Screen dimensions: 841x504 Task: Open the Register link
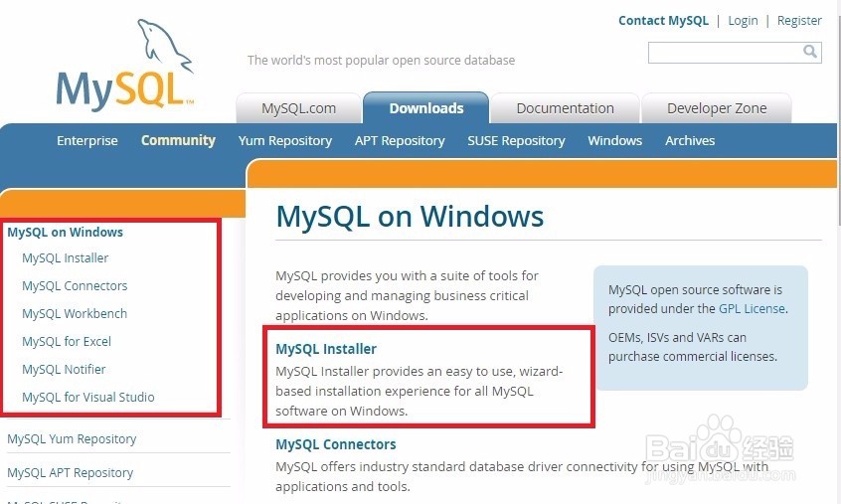click(799, 20)
